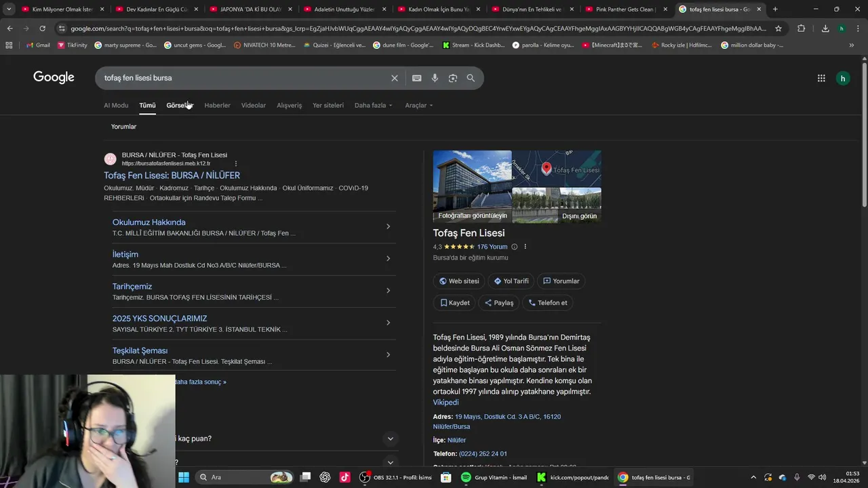Switch to Haberler tab
The height and width of the screenshot is (488, 868).
tap(217, 105)
